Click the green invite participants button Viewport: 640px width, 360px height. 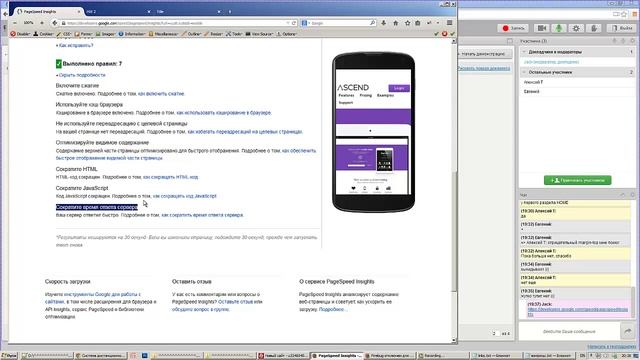[577, 180]
